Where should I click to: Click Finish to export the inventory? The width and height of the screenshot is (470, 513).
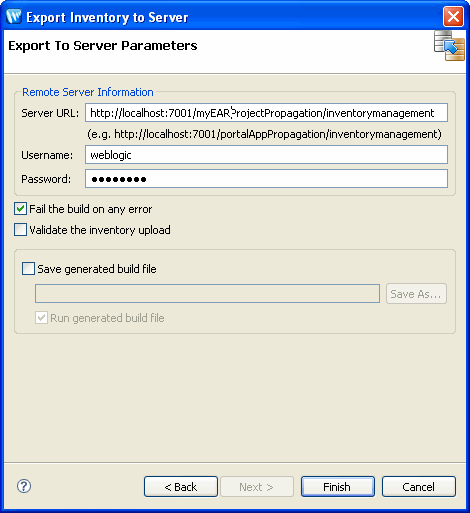(x=338, y=487)
